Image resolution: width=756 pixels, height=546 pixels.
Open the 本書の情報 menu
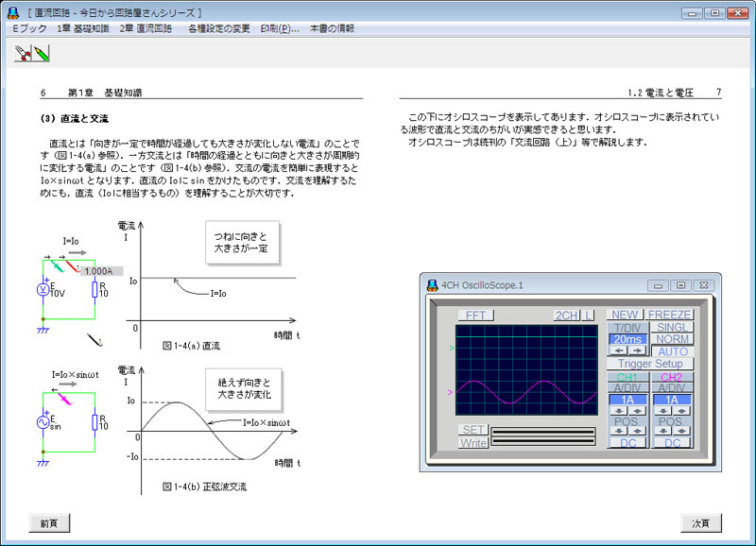(332, 28)
